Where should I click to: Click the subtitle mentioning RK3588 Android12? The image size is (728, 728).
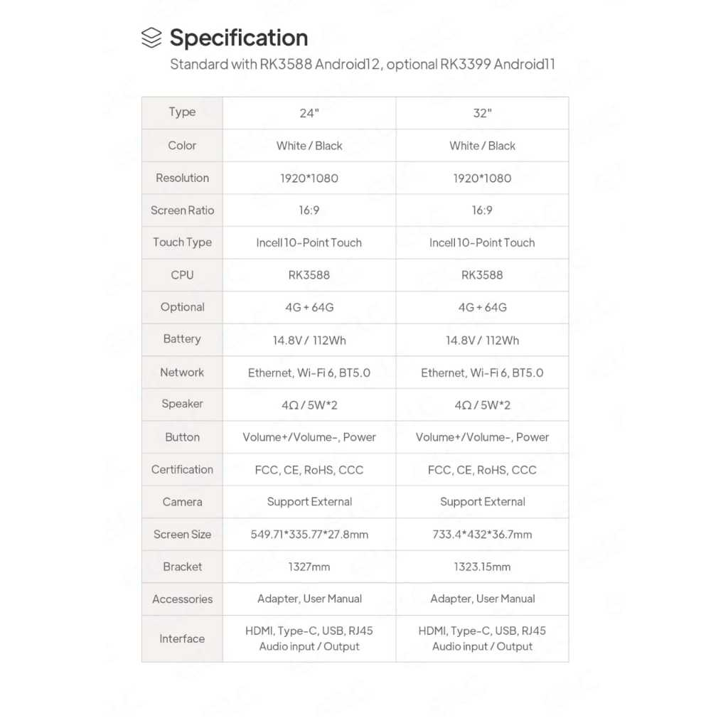pos(362,64)
